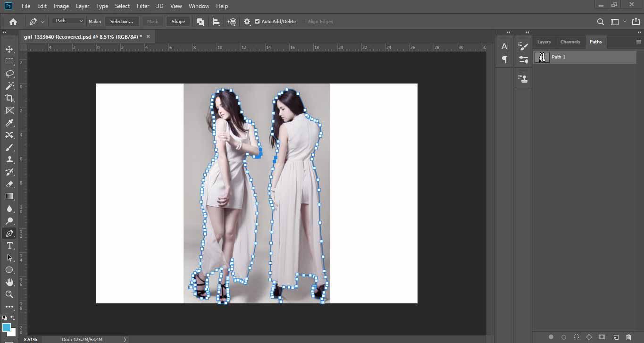This screenshot has height=343, width=644.
Task: Toggle the Auto Add/Delete checkbox
Action: click(257, 21)
